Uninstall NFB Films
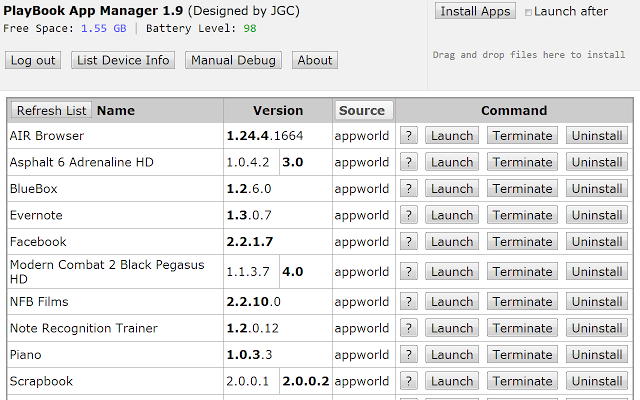Viewport: 640px width, 400px height. [x=597, y=302]
